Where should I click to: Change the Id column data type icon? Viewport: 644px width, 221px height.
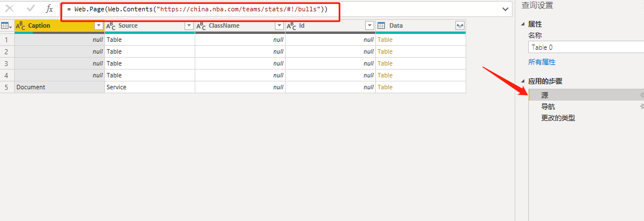[291, 26]
